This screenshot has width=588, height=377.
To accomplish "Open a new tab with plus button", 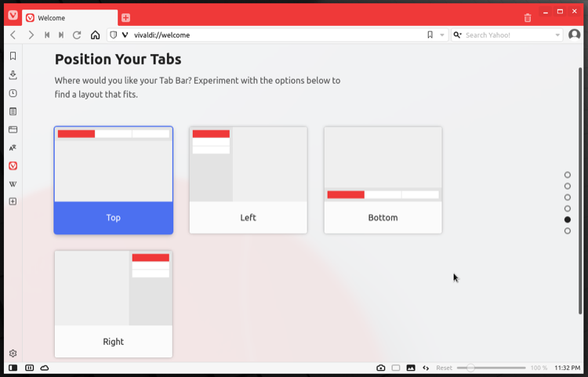I will pyautogui.click(x=125, y=17).
